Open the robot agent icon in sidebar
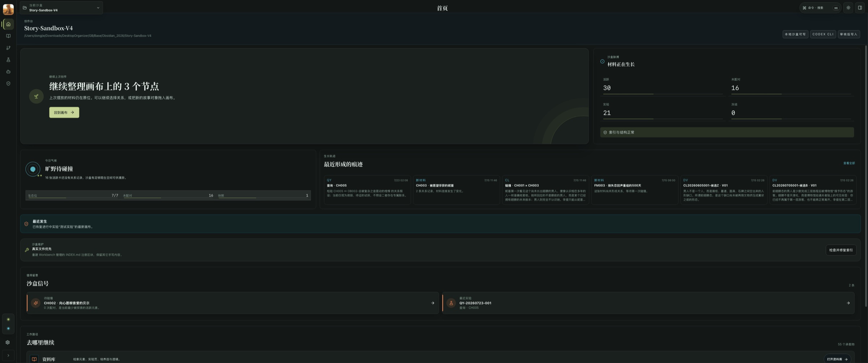This screenshot has width=868, height=363. 8,72
